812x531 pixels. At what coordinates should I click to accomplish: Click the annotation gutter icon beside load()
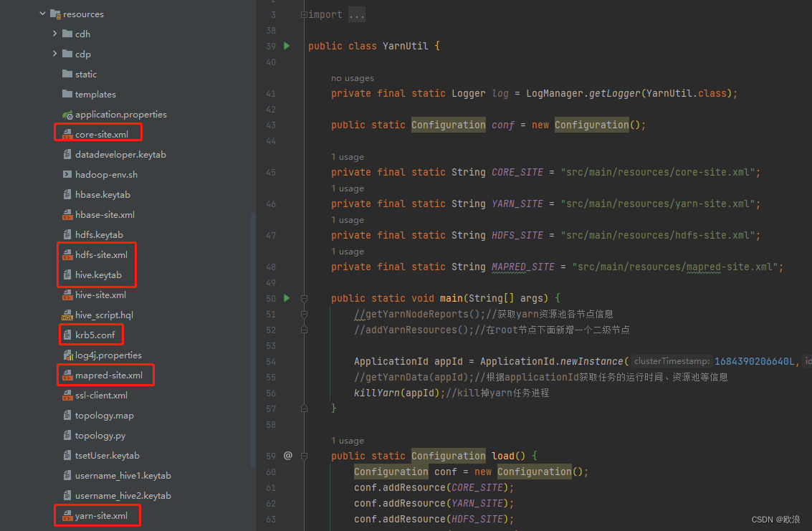[x=287, y=456]
